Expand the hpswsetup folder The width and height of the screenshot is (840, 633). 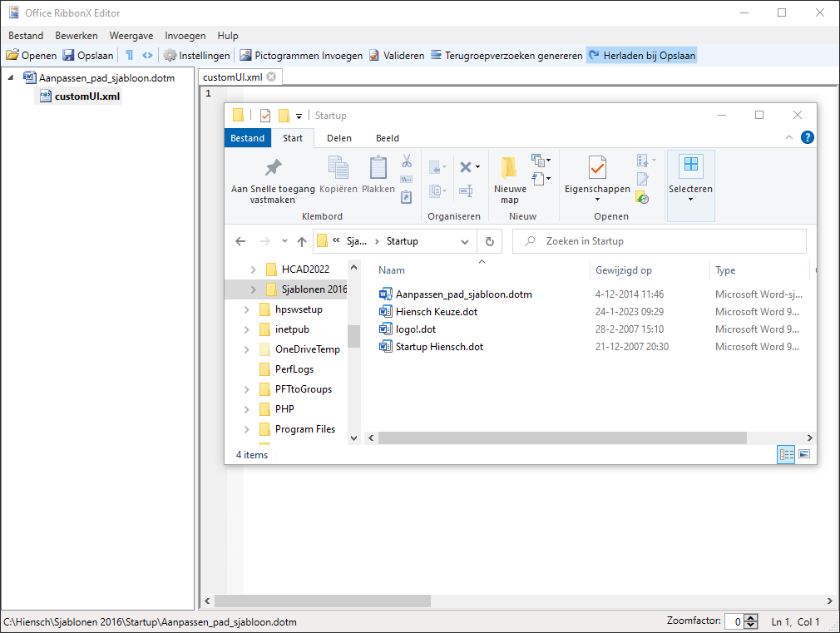tap(246, 309)
